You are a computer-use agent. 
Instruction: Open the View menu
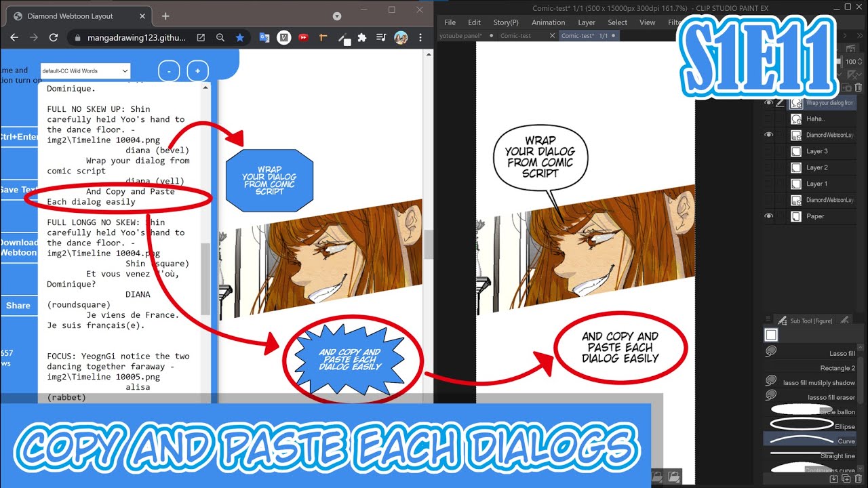648,22
